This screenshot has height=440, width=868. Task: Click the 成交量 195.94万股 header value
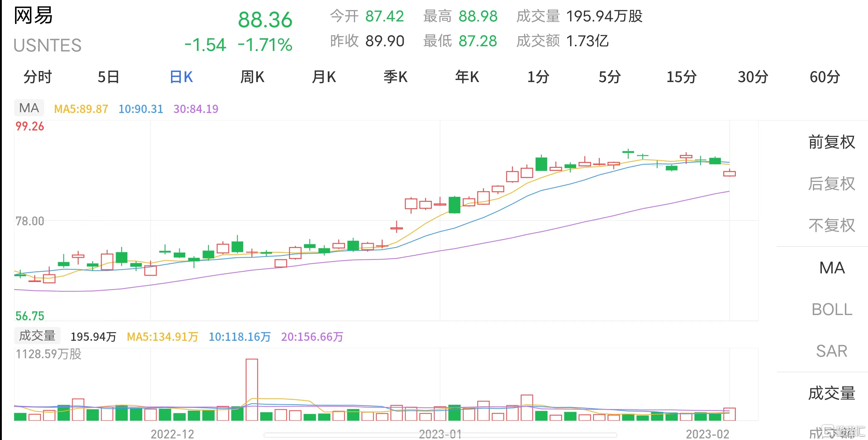(580, 16)
